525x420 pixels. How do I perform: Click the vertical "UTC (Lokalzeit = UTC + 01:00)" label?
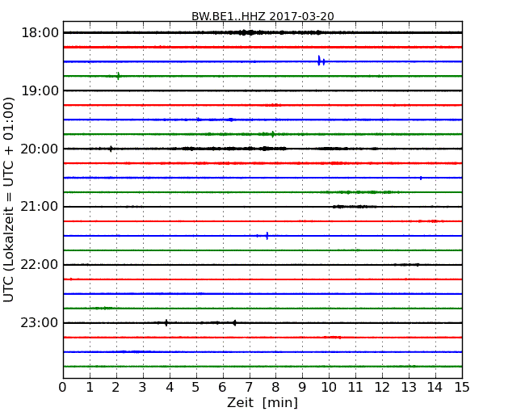[x=9, y=199]
